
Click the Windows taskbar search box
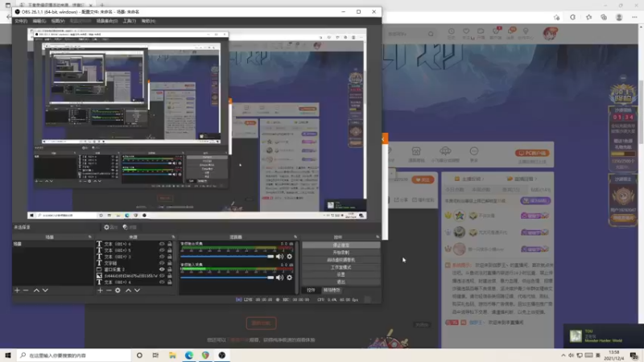coord(73,356)
